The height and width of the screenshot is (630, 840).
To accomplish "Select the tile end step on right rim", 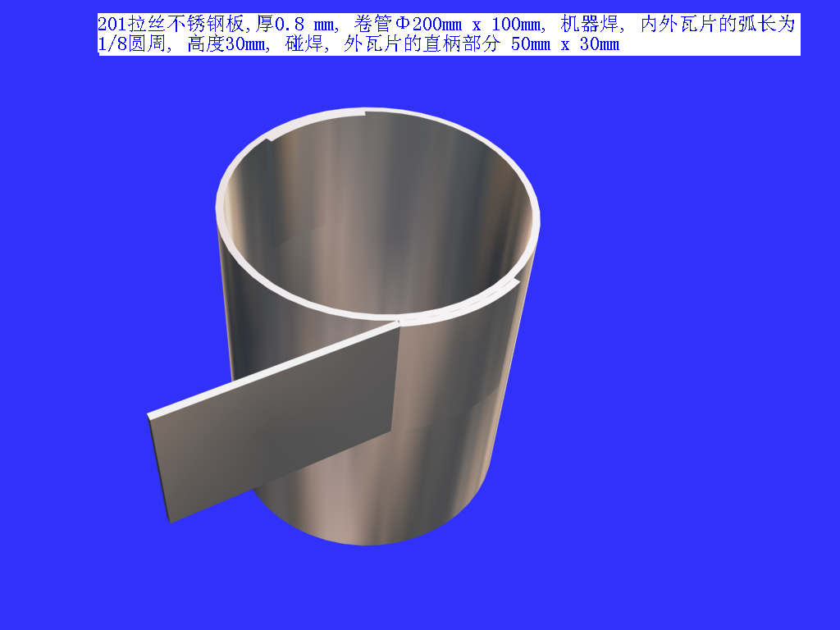I will [517, 283].
